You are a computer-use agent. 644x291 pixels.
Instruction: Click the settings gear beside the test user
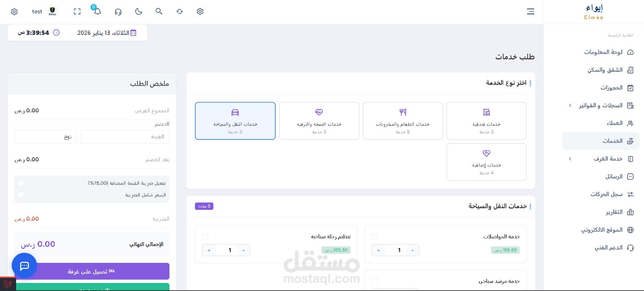pyautogui.click(x=14, y=12)
